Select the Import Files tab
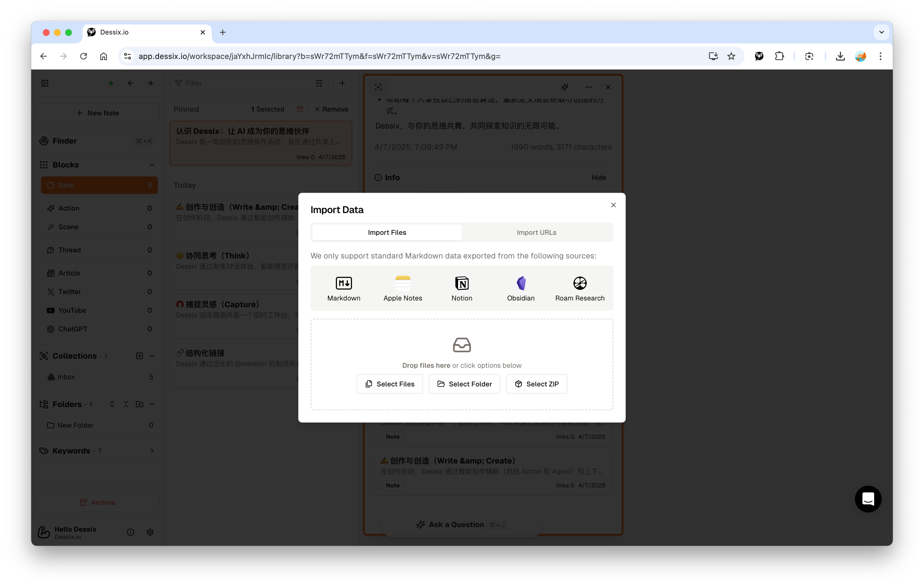 (387, 232)
